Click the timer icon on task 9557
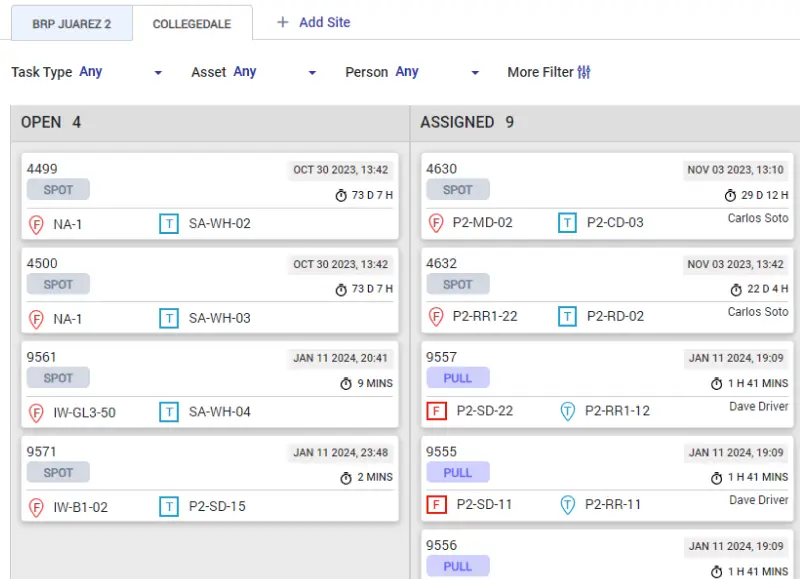Image resolution: width=800 pixels, height=579 pixels. 716,383
